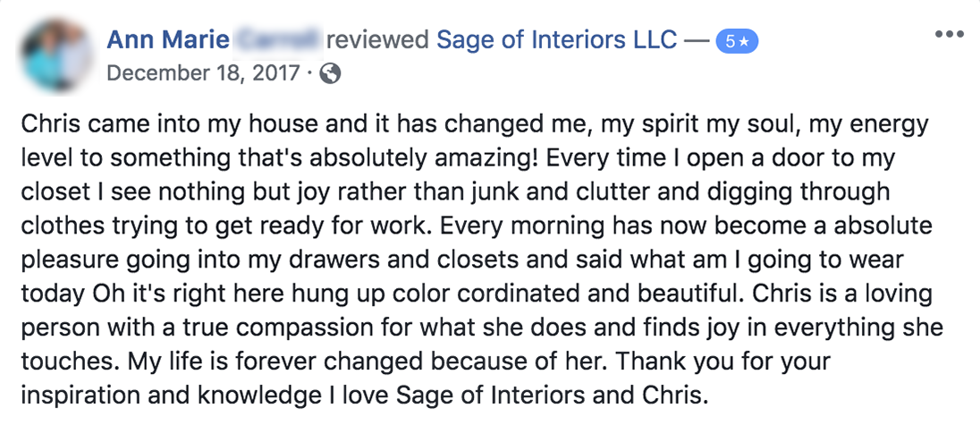Image resolution: width=980 pixels, height=425 pixels.
Task: Click the word "reviewed" in the header
Action: [x=377, y=40]
